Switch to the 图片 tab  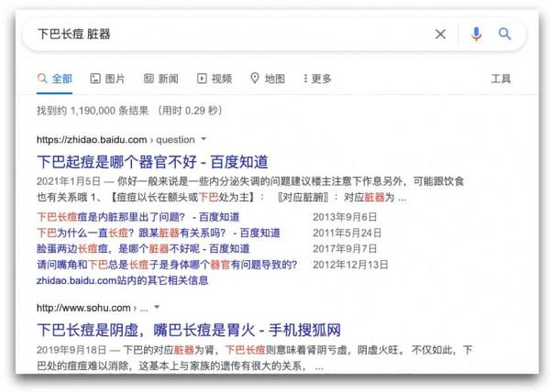click(x=107, y=79)
